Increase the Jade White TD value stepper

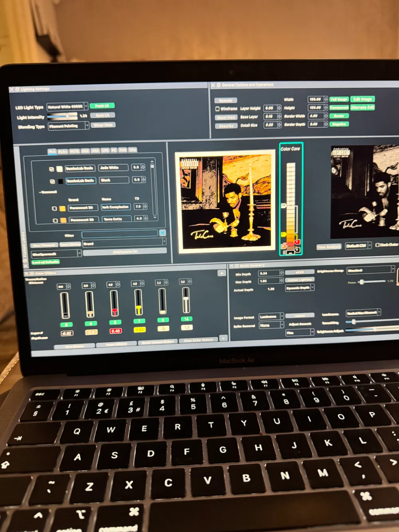point(143,166)
